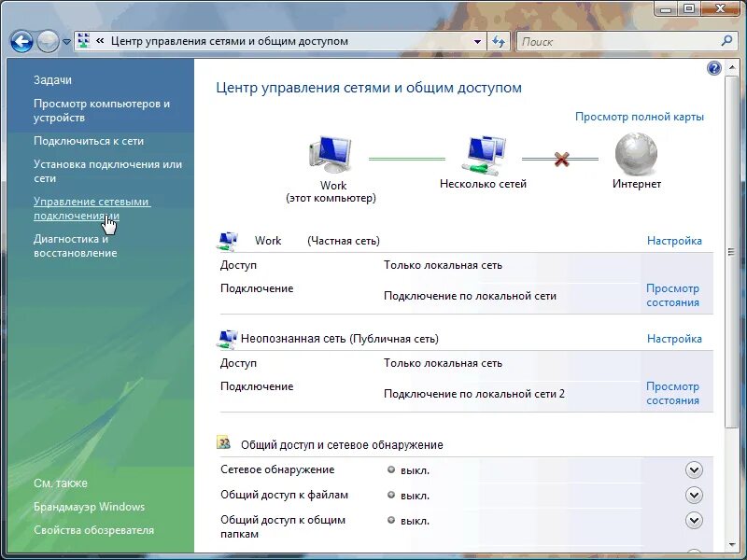
Task: Open Help with the blue question mark icon
Action: click(713, 68)
